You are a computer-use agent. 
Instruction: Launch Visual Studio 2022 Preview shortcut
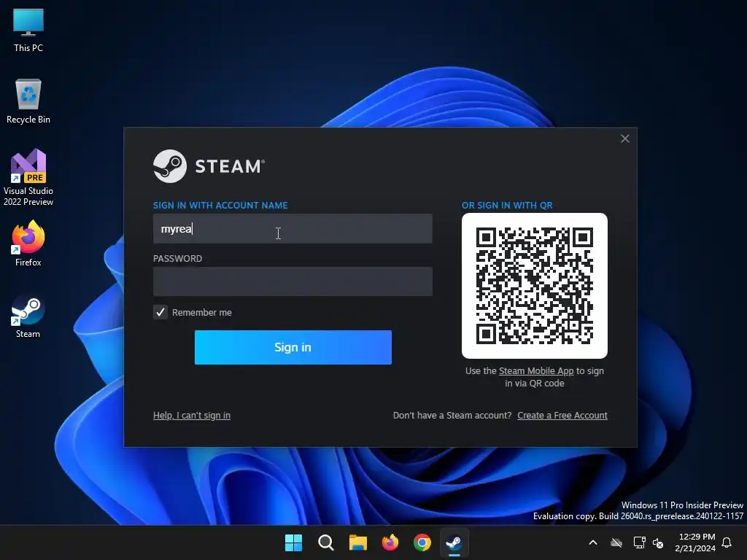(28, 177)
